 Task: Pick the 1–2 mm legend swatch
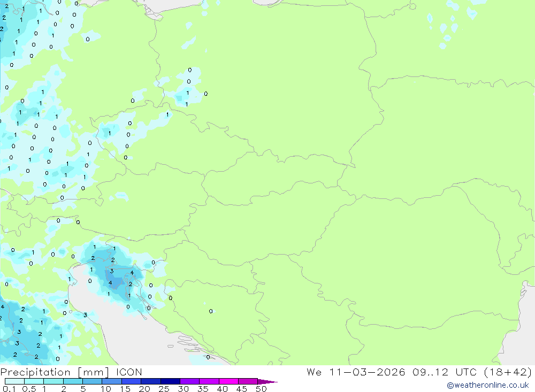[x=53, y=381]
